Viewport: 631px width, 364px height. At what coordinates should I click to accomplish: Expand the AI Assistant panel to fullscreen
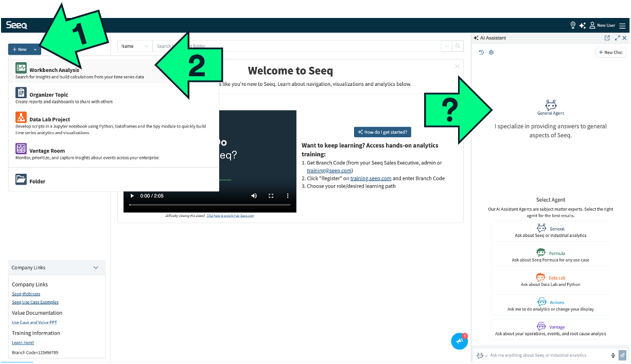pos(617,38)
